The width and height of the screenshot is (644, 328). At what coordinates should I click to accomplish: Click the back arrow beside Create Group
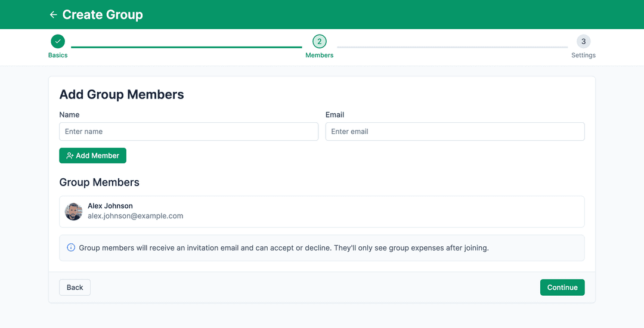(53, 15)
